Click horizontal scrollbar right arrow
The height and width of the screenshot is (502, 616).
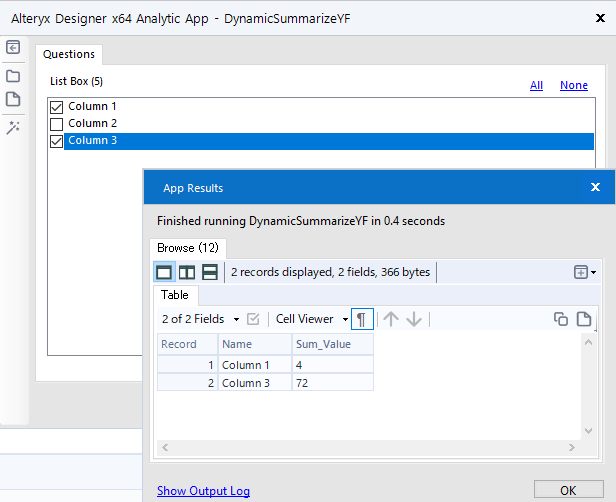coord(572,447)
